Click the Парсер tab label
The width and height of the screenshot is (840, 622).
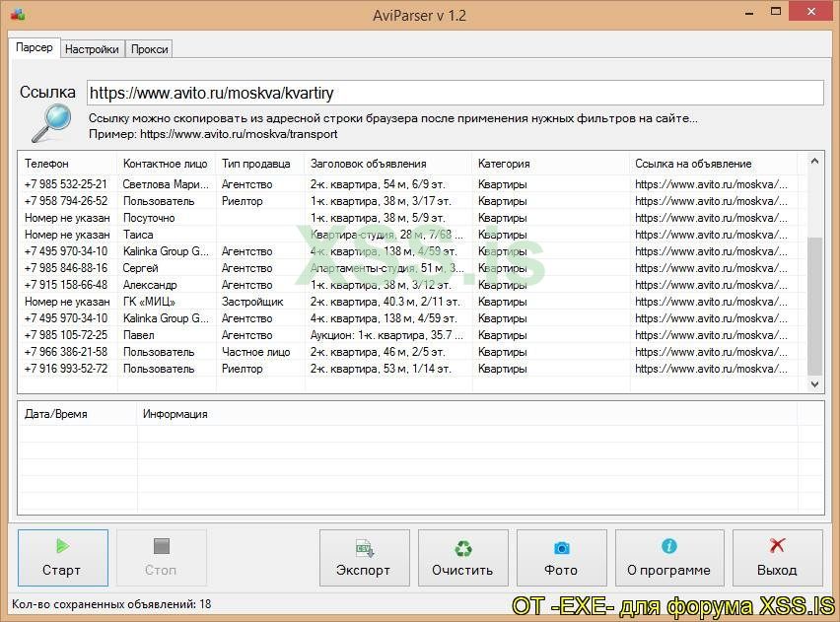tap(34, 46)
